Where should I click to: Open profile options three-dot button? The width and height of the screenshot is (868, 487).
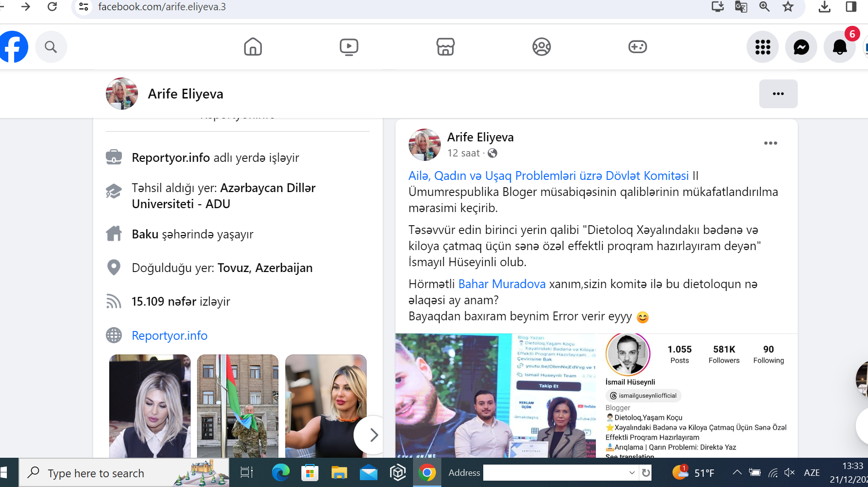click(778, 94)
